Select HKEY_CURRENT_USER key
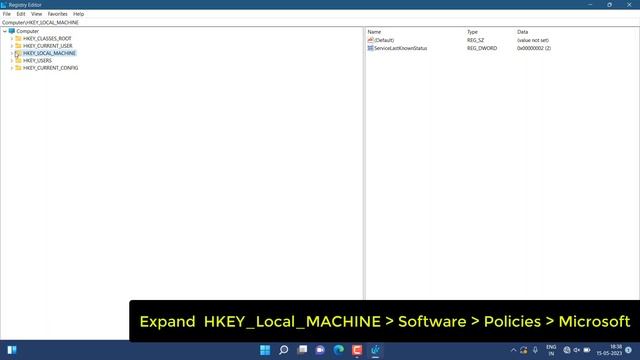This screenshot has width=640, height=360. tap(47, 46)
